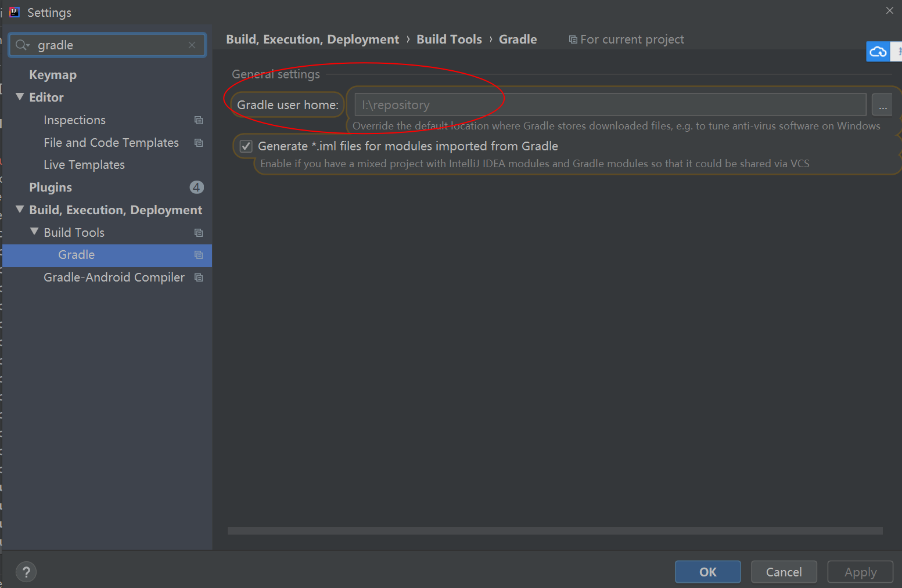Click Cancel to discard changes

(784, 572)
